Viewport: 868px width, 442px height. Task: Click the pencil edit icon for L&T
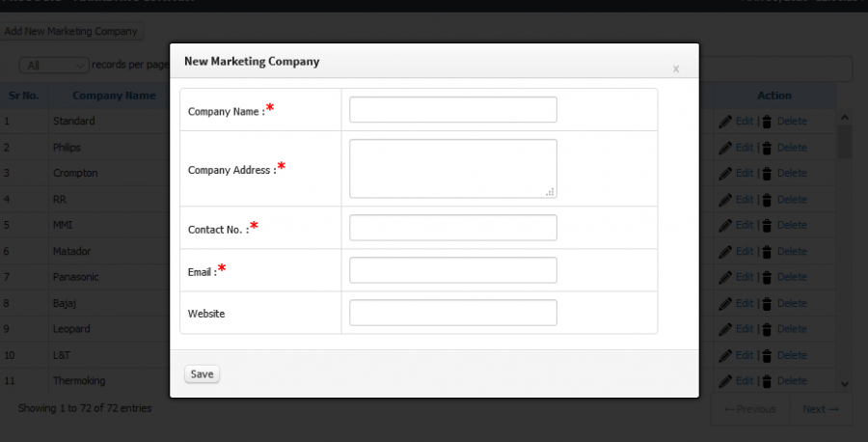pos(725,355)
